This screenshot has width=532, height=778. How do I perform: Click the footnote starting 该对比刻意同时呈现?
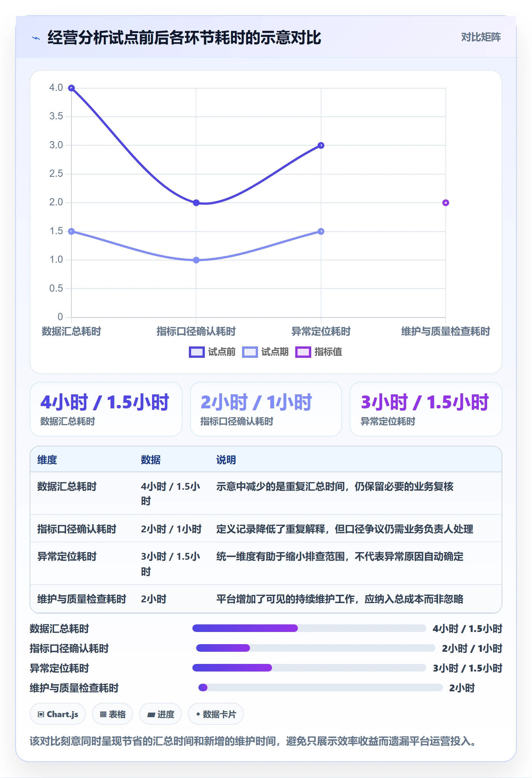(x=253, y=741)
